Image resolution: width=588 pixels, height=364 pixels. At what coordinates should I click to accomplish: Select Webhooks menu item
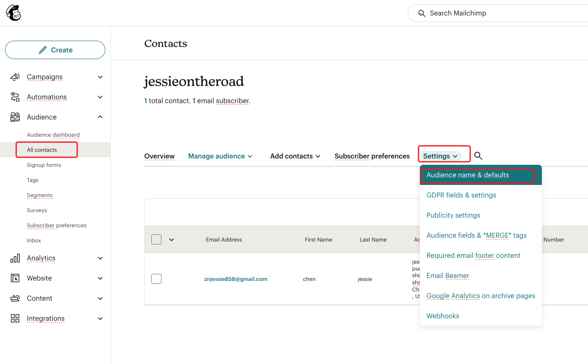(x=481, y=316)
